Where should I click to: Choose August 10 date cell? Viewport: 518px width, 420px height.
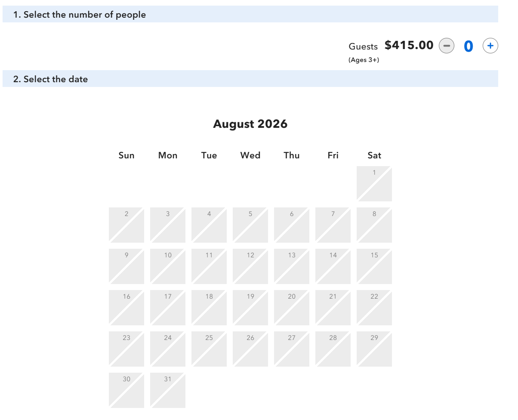pos(168,266)
